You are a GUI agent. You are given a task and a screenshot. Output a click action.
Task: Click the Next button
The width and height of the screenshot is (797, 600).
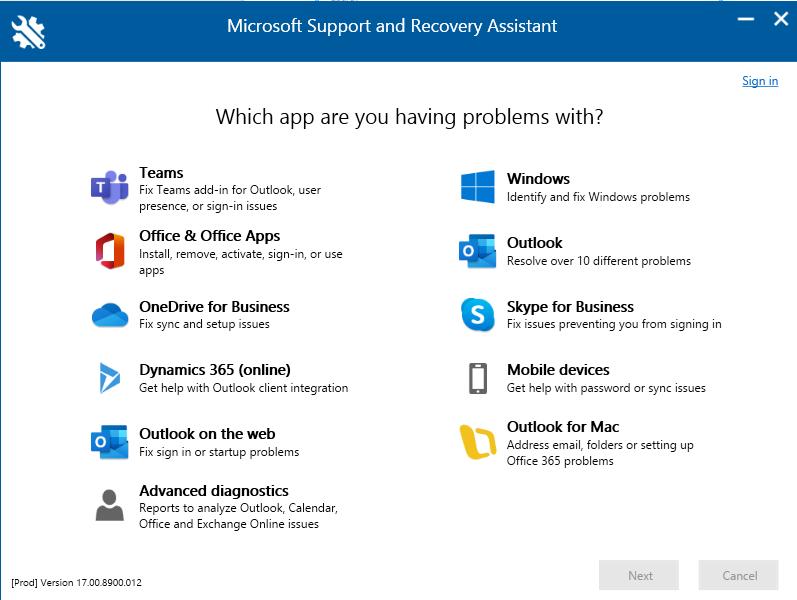click(x=639, y=575)
